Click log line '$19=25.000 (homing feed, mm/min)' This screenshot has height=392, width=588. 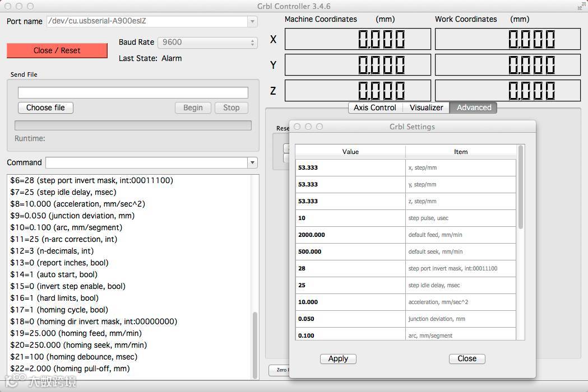[76, 333]
